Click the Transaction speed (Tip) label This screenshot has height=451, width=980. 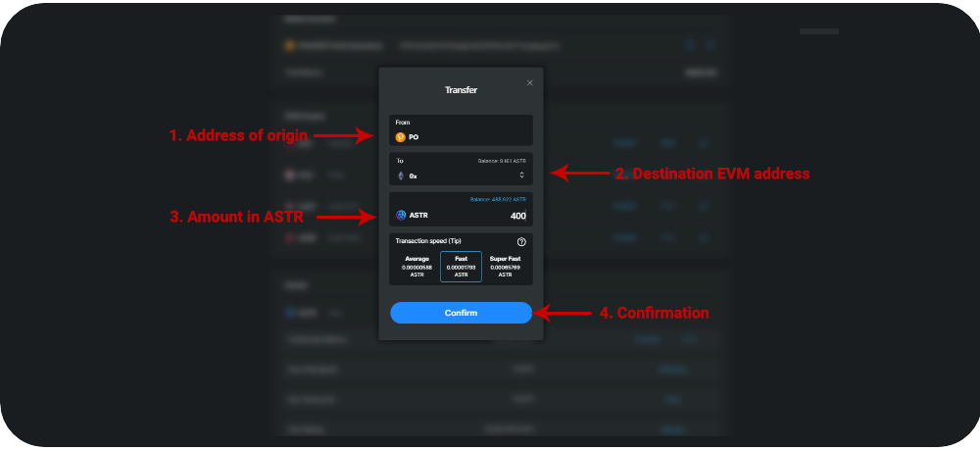pyautogui.click(x=428, y=241)
